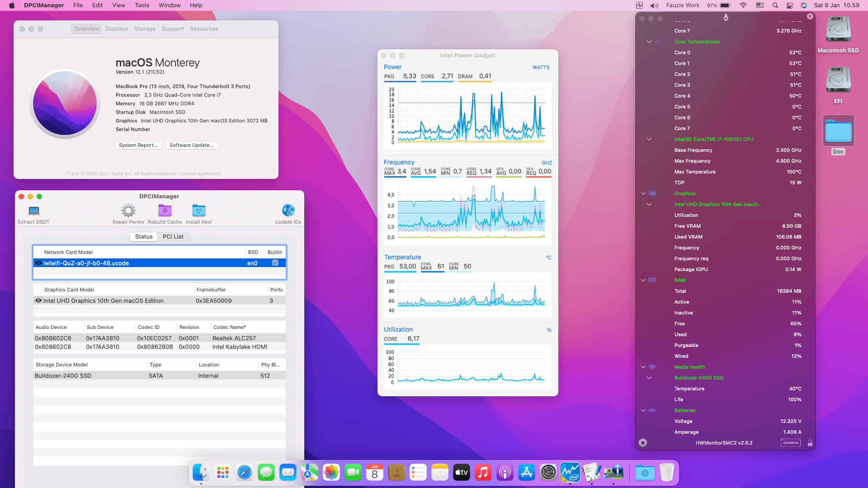Open Launchpad from the Dock
868x488 pixels.
click(x=223, y=473)
